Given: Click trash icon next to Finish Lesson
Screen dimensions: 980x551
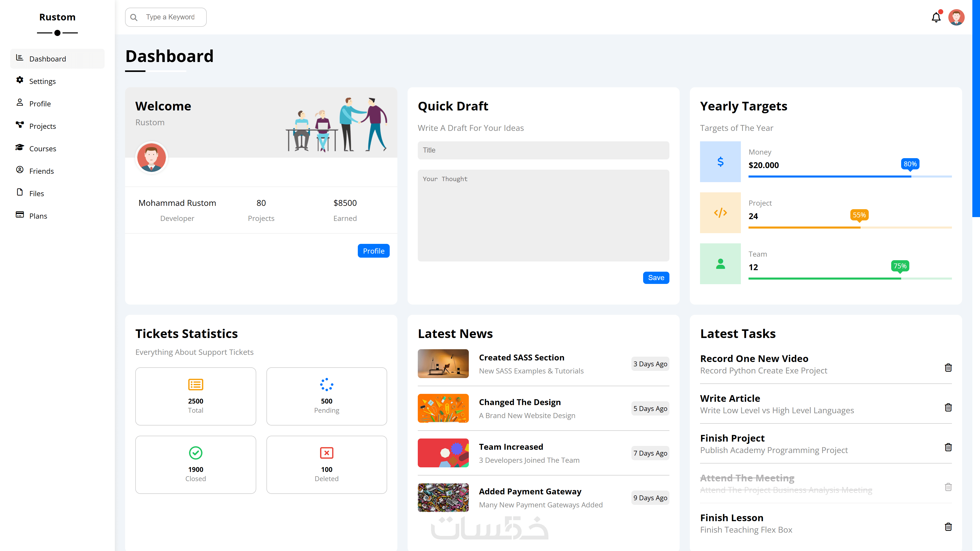Looking at the screenshot, I should click(948, 527).
